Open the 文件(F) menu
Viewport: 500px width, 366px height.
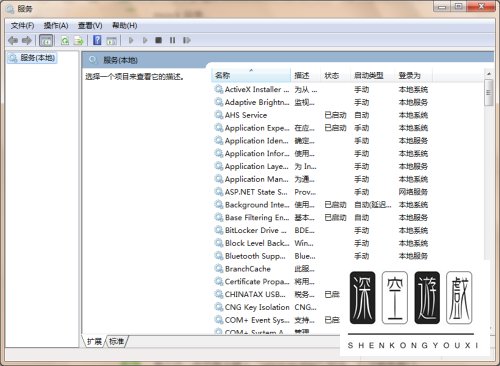tap(22, 26)
